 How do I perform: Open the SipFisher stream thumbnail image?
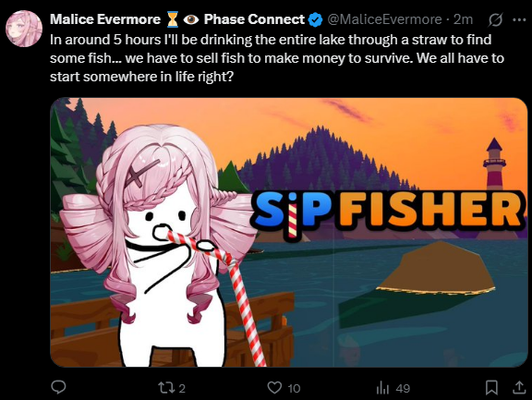[x=289, y=232]
